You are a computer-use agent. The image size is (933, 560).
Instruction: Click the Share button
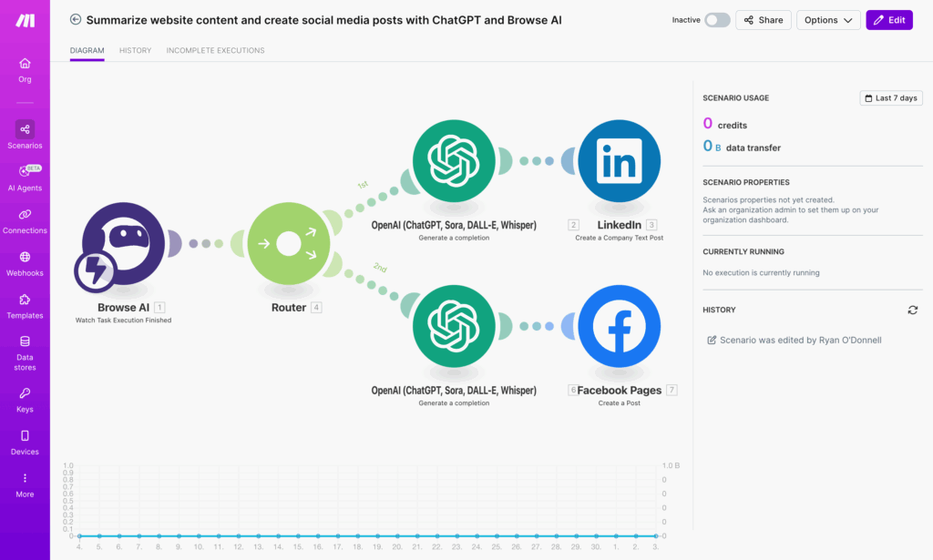(x=764, y=20)
